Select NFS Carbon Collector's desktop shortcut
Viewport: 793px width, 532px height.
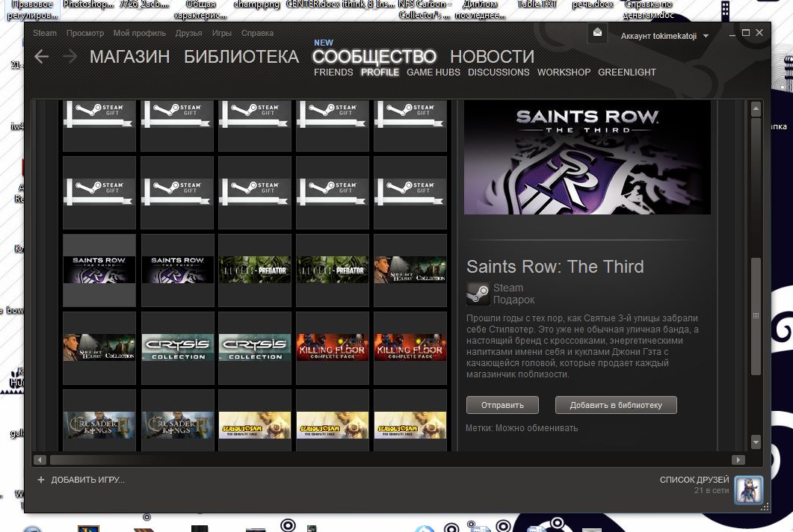click(x=425, y=10)
